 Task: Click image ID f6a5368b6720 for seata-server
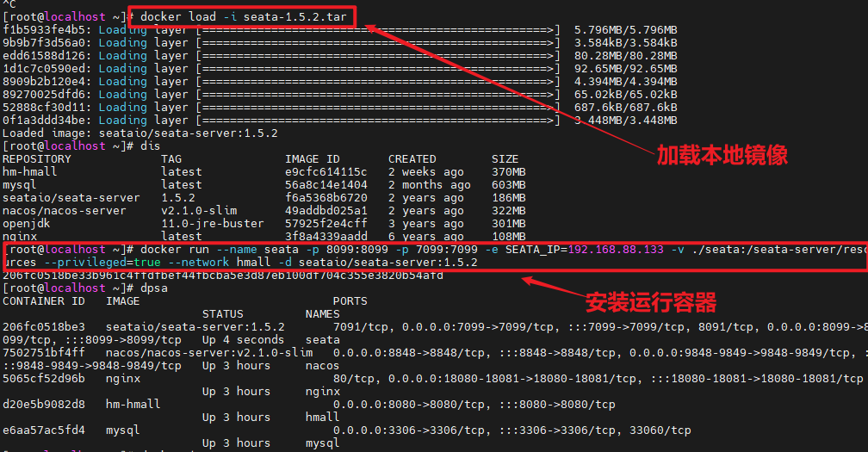click(326, 198)
